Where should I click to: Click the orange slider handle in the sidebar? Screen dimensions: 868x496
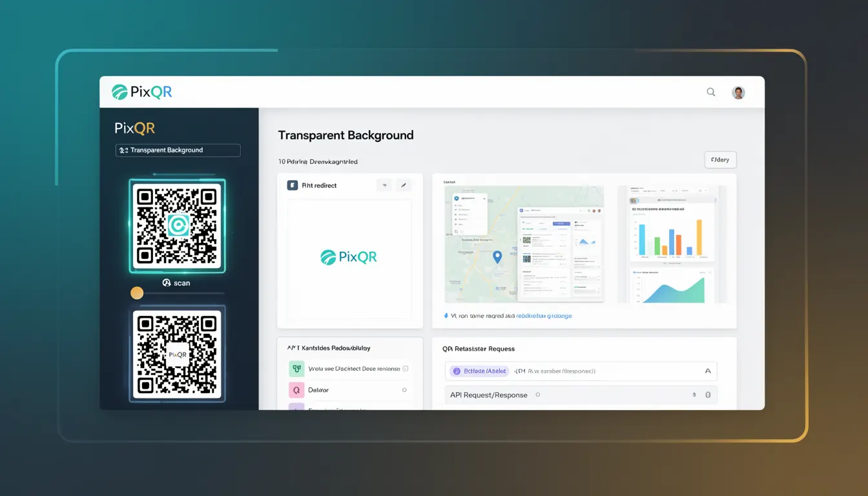pyautogui.click(x=137, y=293)
